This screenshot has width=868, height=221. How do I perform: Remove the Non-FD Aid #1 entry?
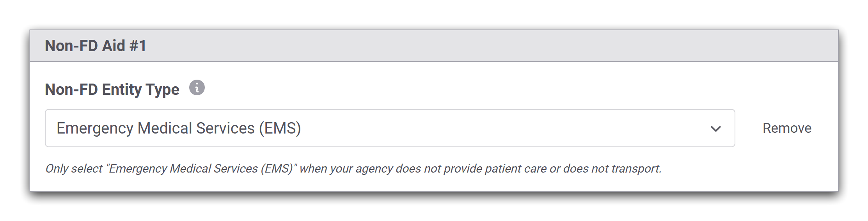coord(787,128)
